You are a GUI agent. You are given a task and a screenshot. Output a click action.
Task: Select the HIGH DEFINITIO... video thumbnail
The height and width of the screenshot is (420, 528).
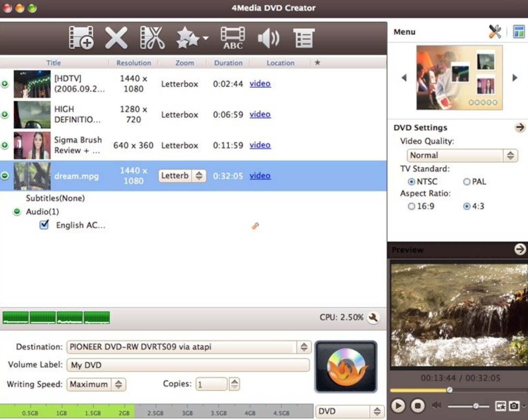point(32,115)
